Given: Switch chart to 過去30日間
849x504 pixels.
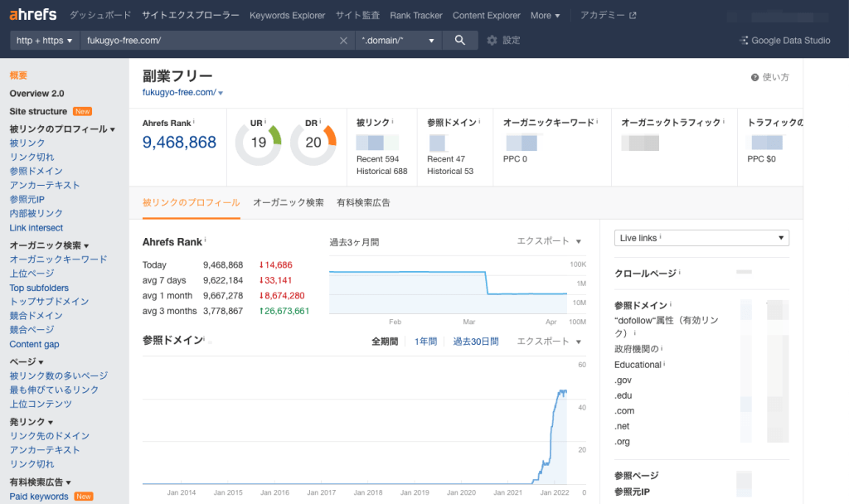Looking at the screenshot, I should 475,342.
